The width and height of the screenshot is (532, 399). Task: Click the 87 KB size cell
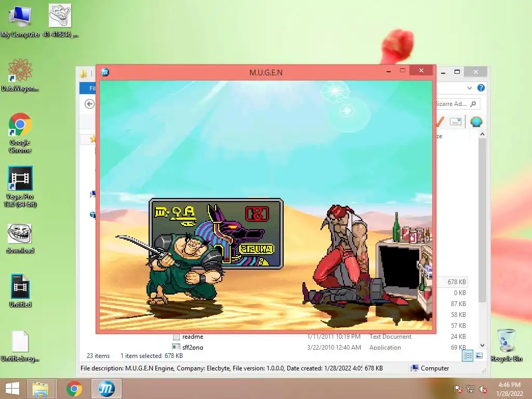click(x=458, y=303)
